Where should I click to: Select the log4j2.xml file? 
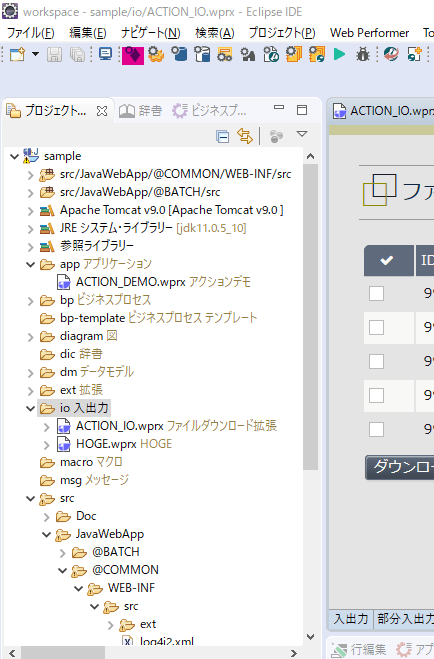158,641
